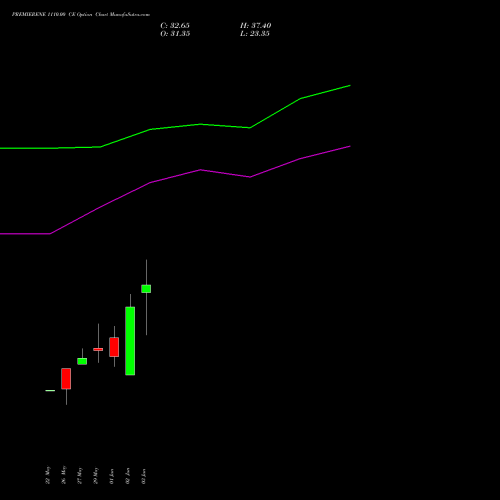Click the chart title text at top left
This screenshot has width=500, height=500.
81,15
